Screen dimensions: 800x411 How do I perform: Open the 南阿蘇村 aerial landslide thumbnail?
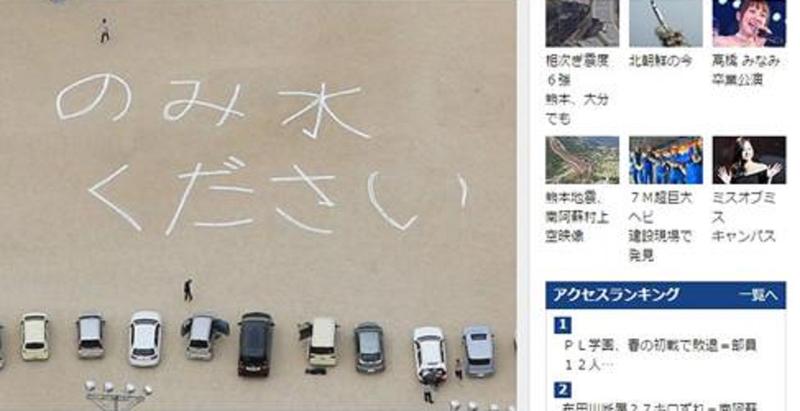(x=582, y=160)
